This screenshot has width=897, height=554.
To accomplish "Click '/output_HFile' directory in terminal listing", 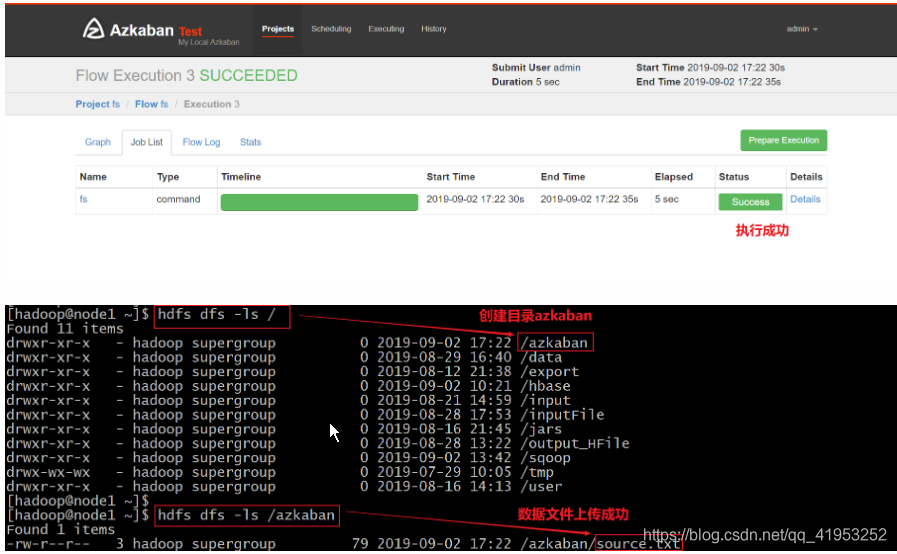I will 575,443.
